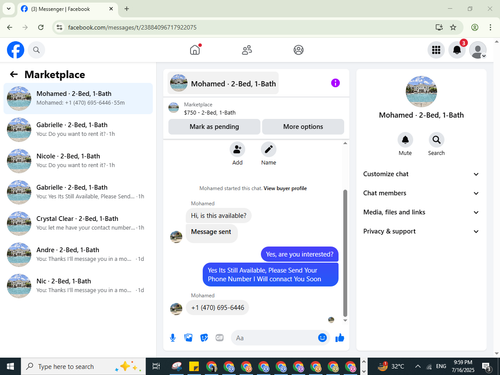Open the tab search dropdown arrow

pos(9,9)
